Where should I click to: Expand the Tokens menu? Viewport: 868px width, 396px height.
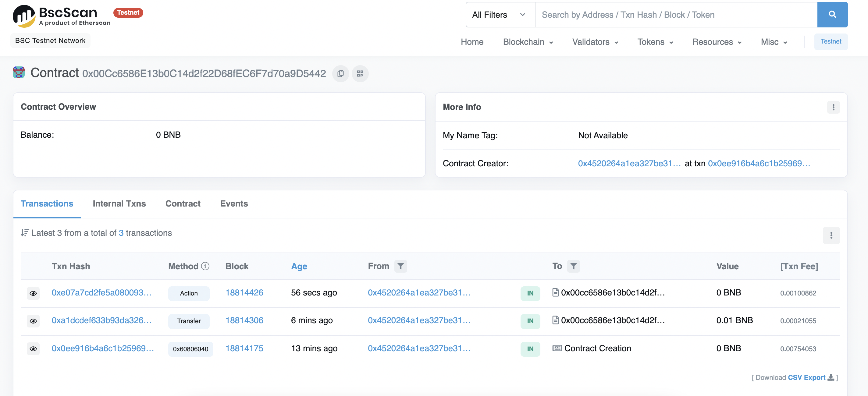pyautogui.click(x=655, y=42)
